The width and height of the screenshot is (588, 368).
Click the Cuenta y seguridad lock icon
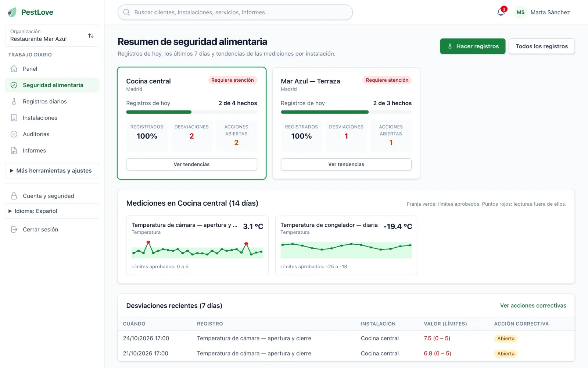pos(14,196)
